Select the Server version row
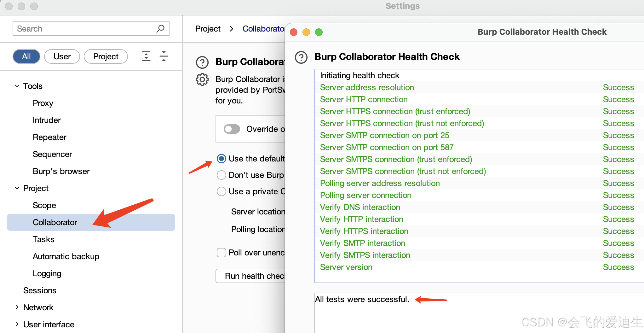Image resolution: width=644 pixels, height=333 pixels. (x=479, y=267)
